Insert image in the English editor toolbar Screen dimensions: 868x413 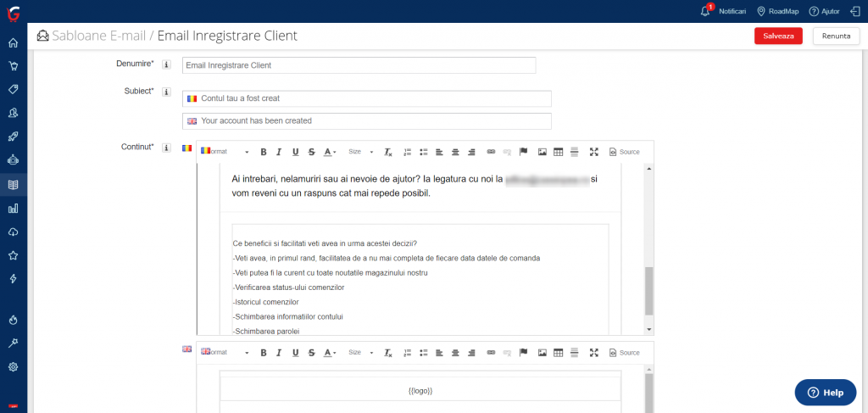(x=542, y=353)
